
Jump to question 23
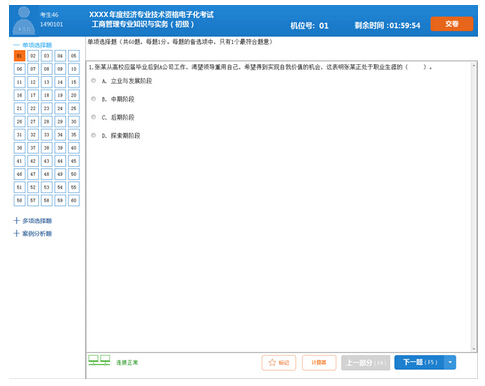[47, 108]
